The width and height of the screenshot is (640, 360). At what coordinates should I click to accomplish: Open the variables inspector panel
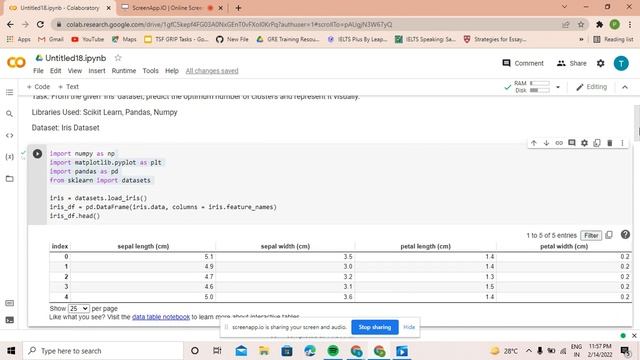point(9,157)
